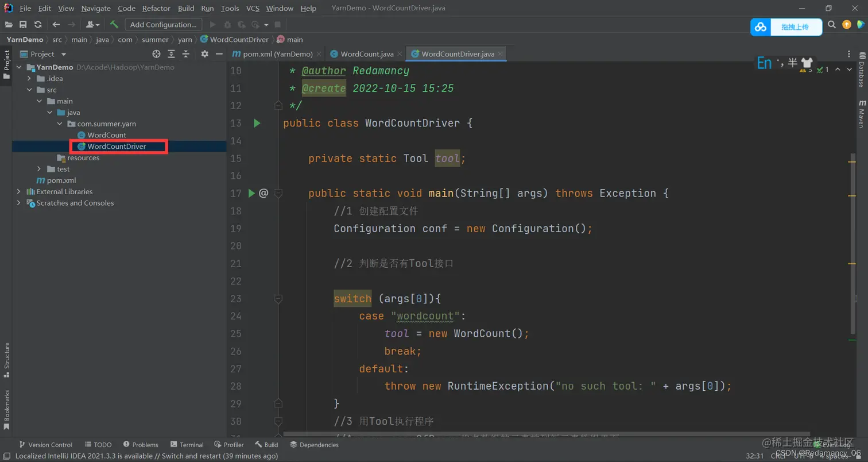Expand the .idea folder
This screenshot has width=868, height=462.
[29, 79]
